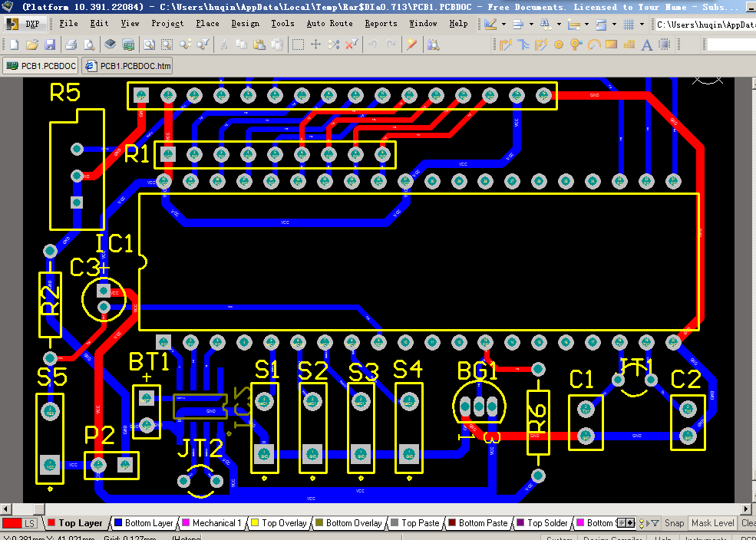Click the Zoom Area icon

pyautogui.click(x=167, y=44)
